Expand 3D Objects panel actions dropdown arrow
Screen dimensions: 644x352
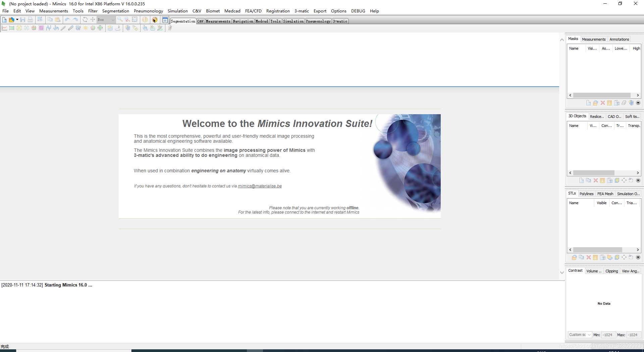[x=638, y=180]
